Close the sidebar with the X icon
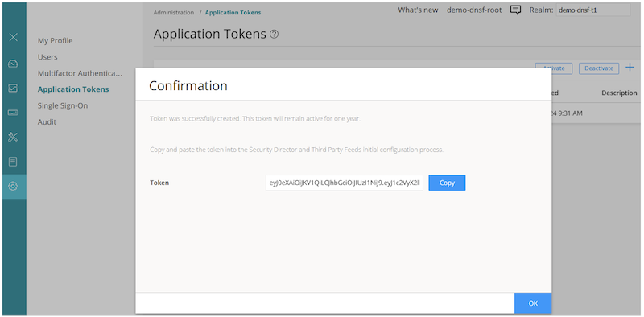 click(x=13, y=37)
